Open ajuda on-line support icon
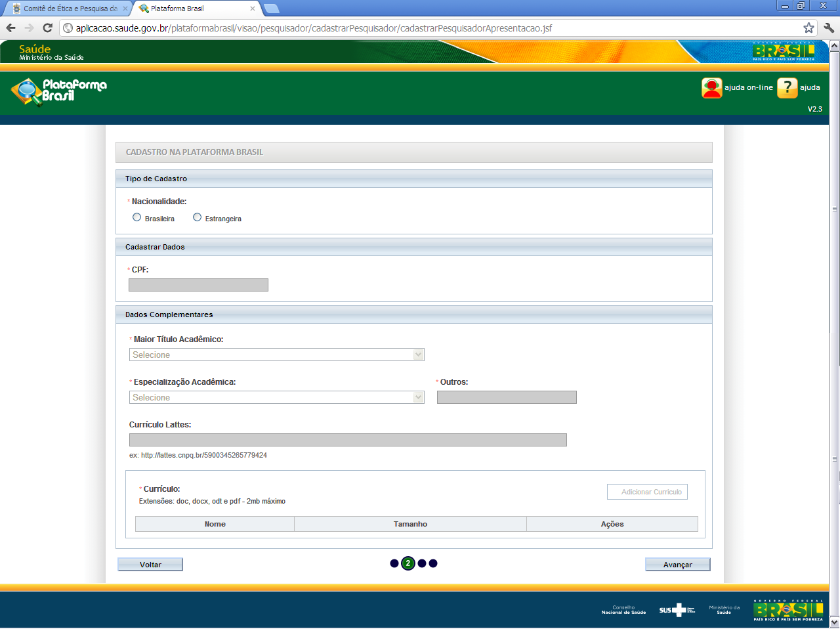840x629 pixels. pyautogui.click(x=712, y=87)
